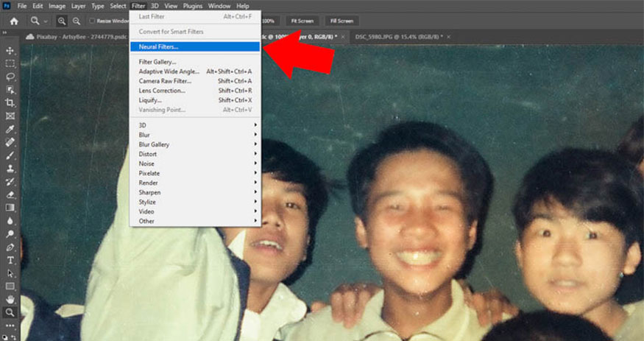
Task: Open Filter Gallery menu entry
Action: point(195,62)
